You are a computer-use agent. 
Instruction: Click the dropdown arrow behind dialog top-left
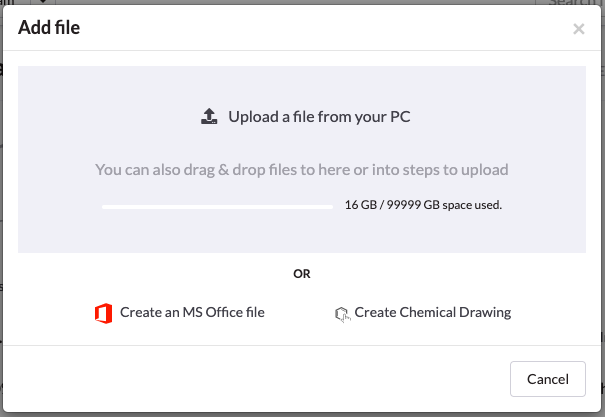[43, 2]
